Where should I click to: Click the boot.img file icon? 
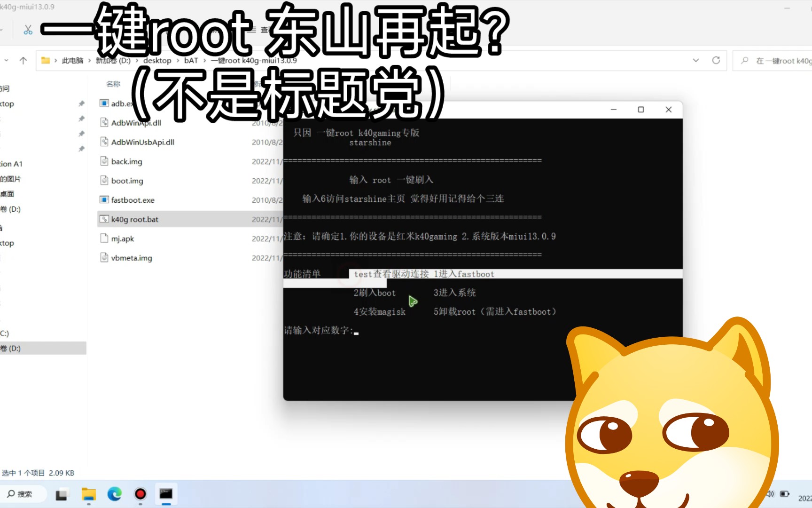(x=104, y=180)
